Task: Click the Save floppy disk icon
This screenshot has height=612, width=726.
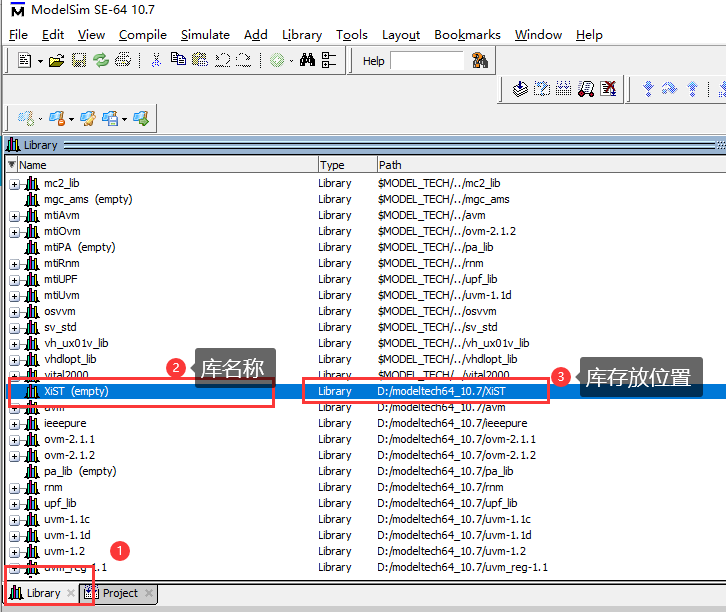Action: [x=79, y=60]
